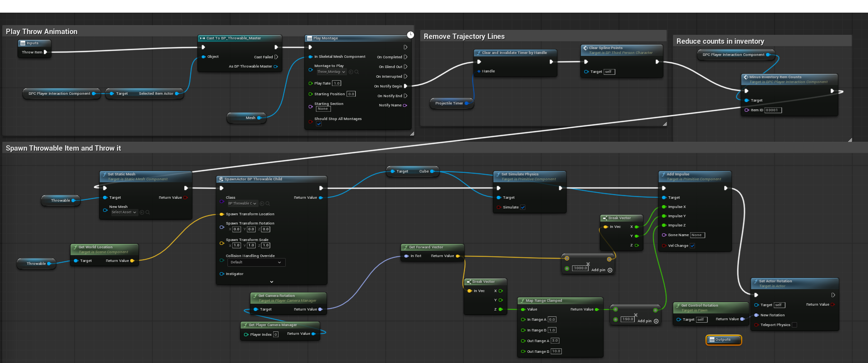Select Get Player Camera Manager node title
Screen dimensions: 868x363
point(273,325)
